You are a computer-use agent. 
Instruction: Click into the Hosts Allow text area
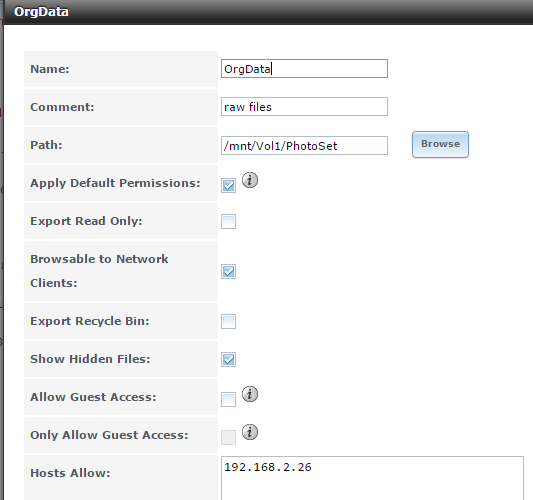372,478
